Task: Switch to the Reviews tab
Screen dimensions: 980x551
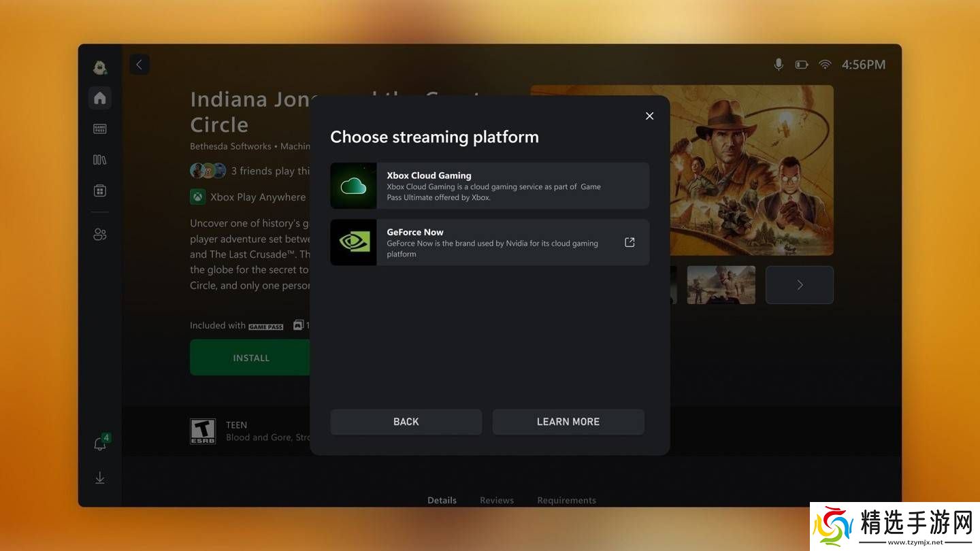Action: coord(496,500)
